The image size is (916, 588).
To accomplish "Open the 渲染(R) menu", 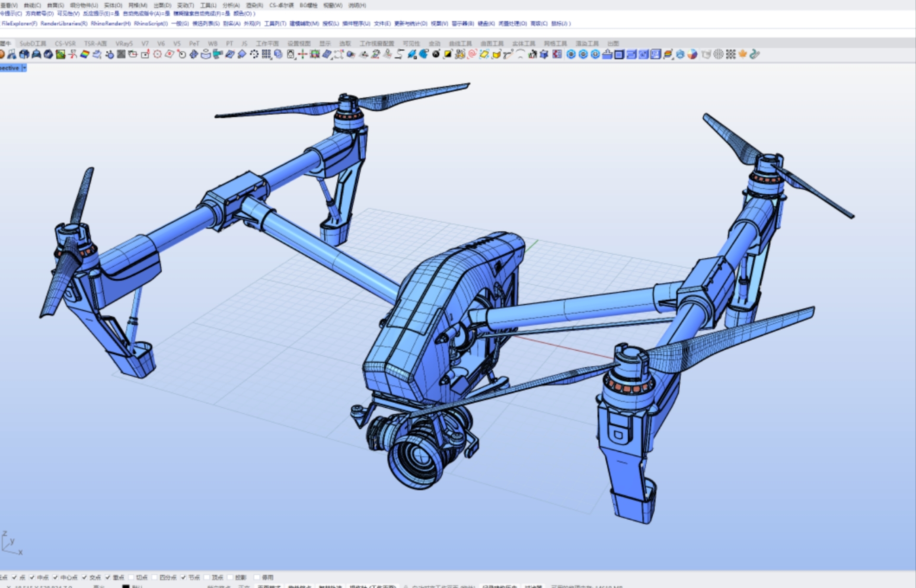I will click(x=254, y=5).
